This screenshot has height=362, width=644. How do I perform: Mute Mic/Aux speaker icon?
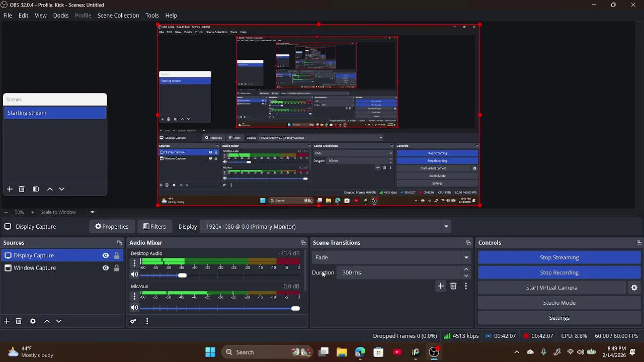click(x=134, y=308)
